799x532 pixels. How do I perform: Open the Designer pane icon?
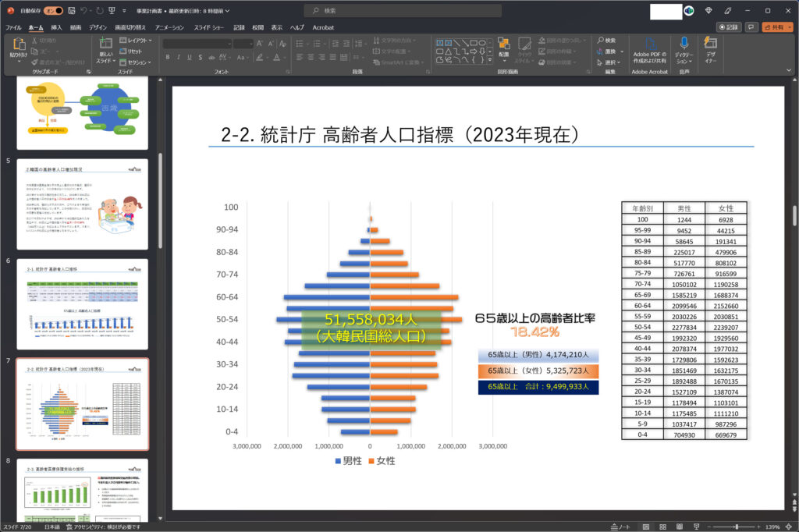click(x=710, y=44)
